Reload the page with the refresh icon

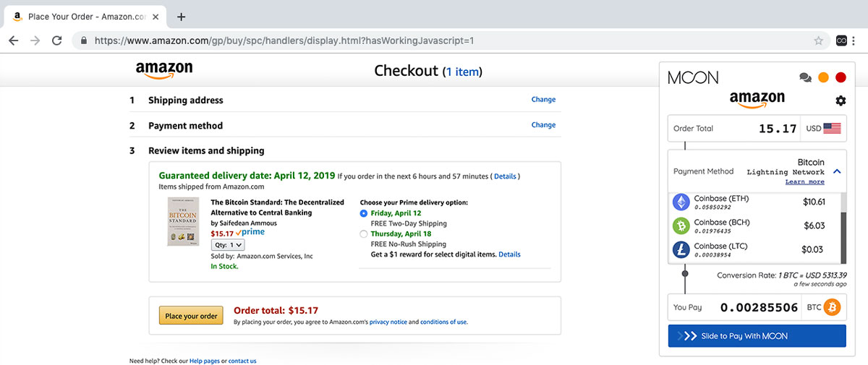point(57,40)
